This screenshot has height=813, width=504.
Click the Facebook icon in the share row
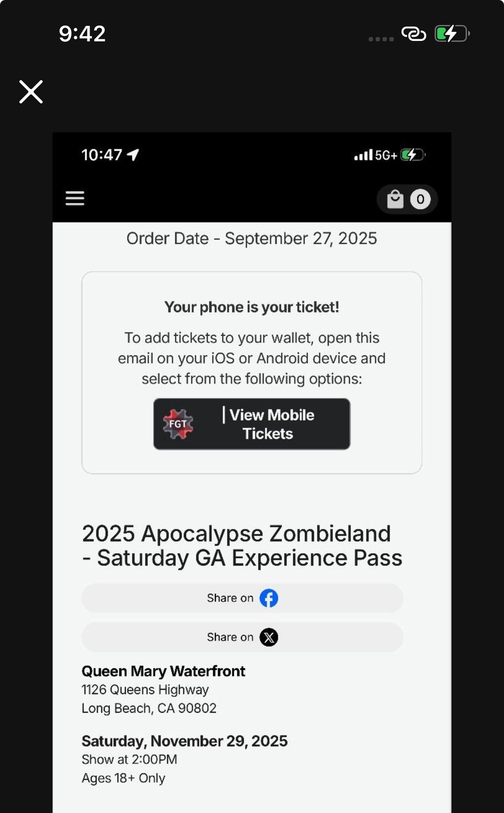[268, 598]
